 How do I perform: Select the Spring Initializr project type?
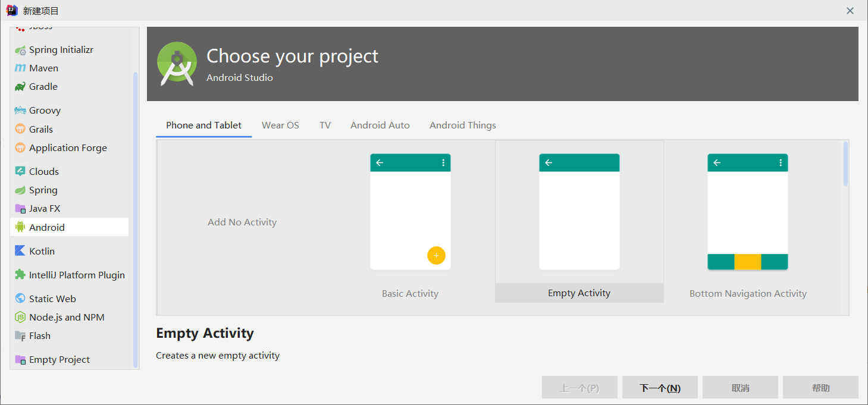tap(61, 50)
